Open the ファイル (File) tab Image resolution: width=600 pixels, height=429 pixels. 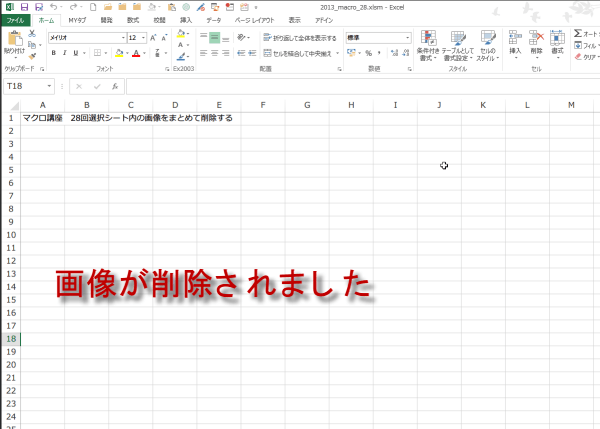pos(15,20)
